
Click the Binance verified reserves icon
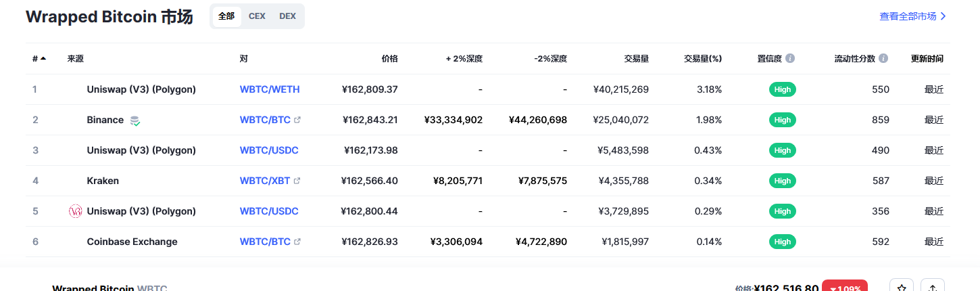(135, 120)
